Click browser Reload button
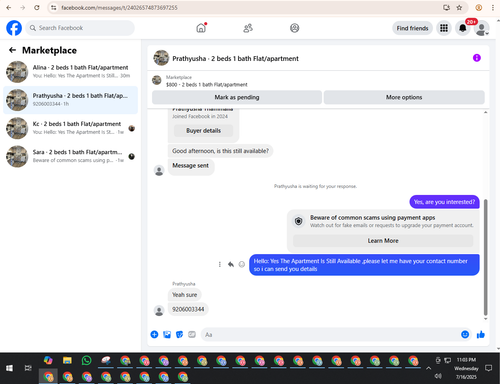Screen dimensions: 500x384 (x=37, y=7)
